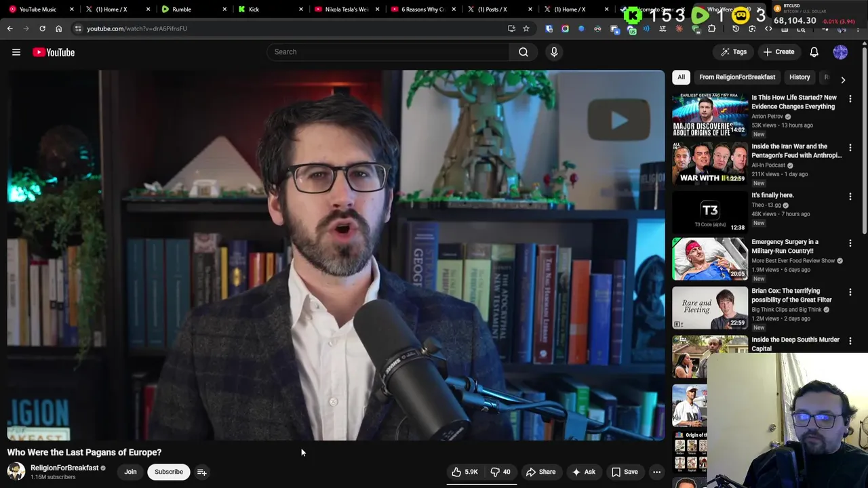Reload the current page
Screen dimensions: 868x488
click(42, 28)
